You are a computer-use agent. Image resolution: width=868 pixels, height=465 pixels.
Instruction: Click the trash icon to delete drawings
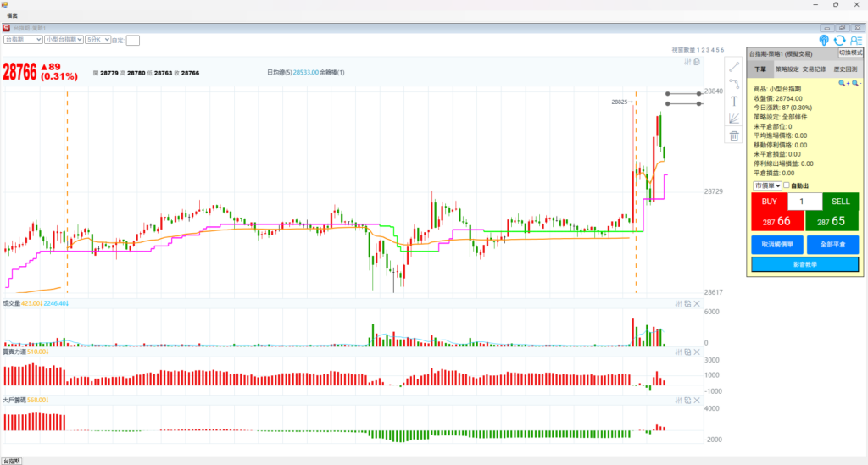point(734,136)
